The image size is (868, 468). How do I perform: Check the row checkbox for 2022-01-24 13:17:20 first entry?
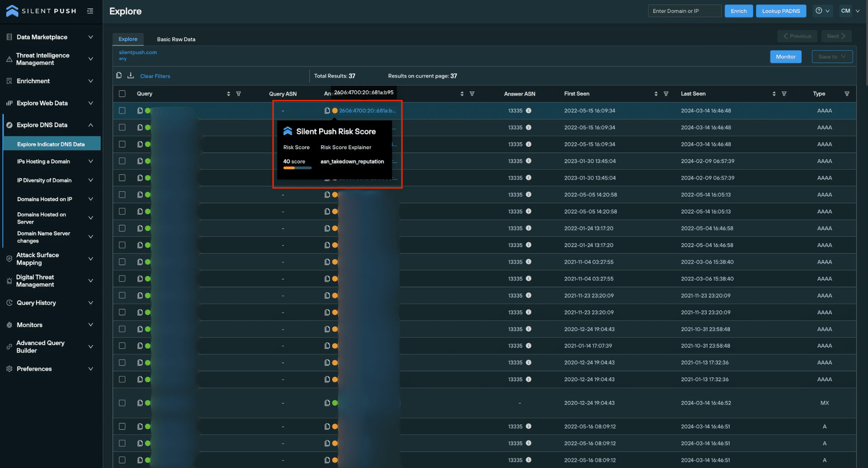(122, 229)
